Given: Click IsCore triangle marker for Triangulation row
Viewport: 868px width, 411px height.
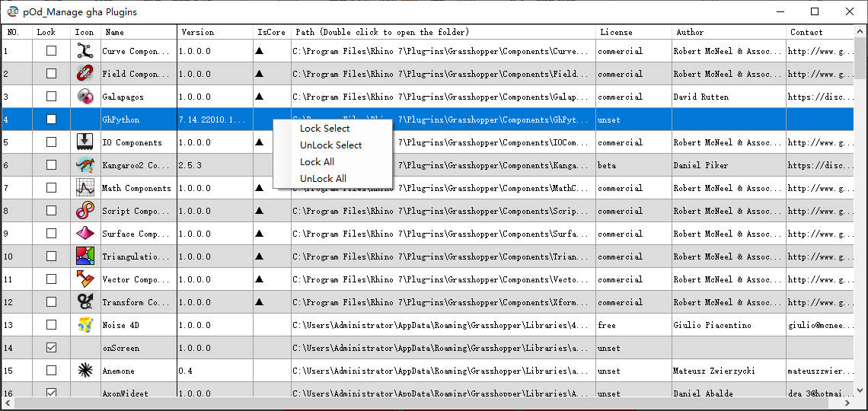Looking at the screenshot, I should tap(259, 256).
